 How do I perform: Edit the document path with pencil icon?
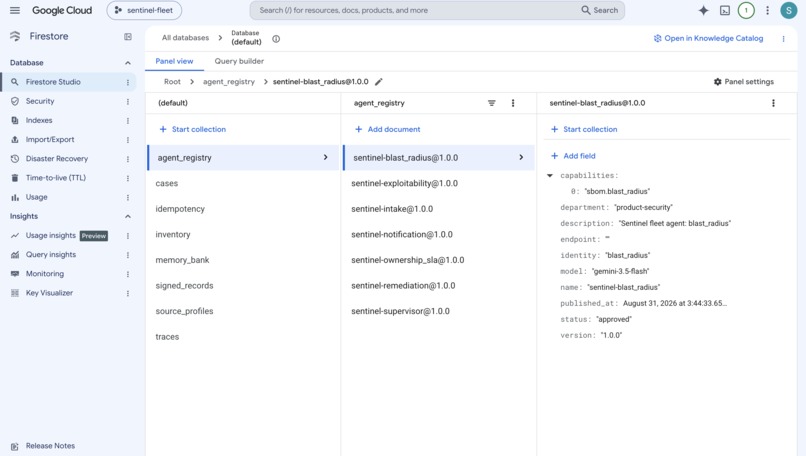click(x=379, y=82)
